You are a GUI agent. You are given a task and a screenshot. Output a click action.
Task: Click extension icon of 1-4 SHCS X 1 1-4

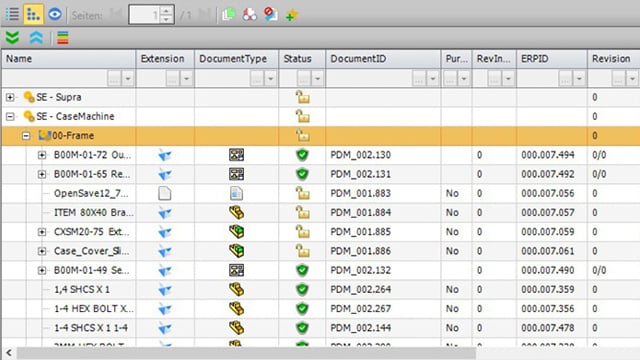pyautogui.click(x=165, y=328)
